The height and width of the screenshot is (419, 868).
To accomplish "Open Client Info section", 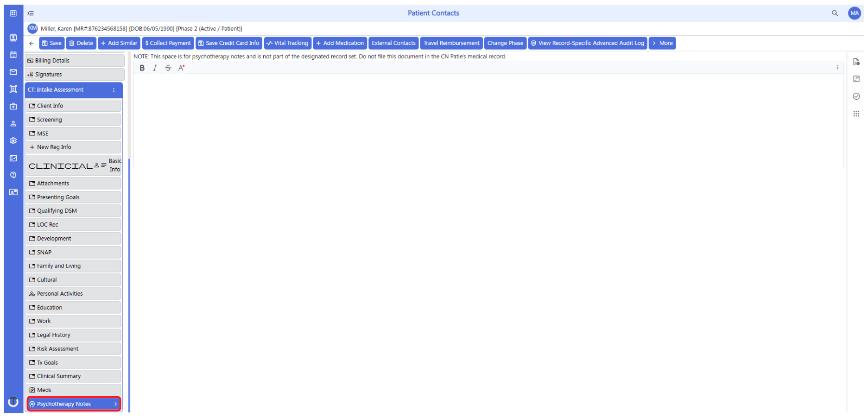I will 74,106.
